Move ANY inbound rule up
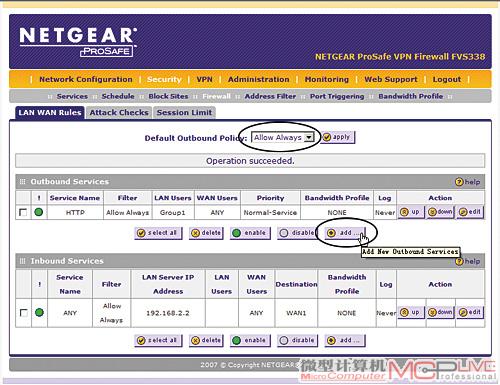The image size is (500, 385). 411,312
